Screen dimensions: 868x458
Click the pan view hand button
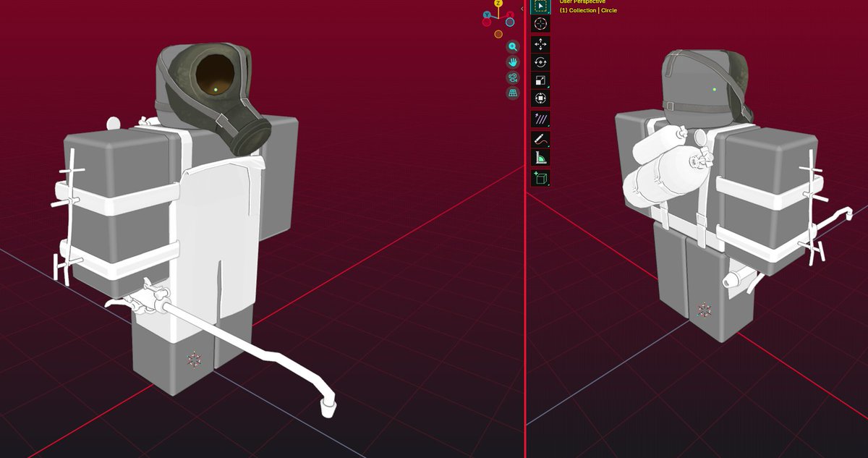[513, 62]
